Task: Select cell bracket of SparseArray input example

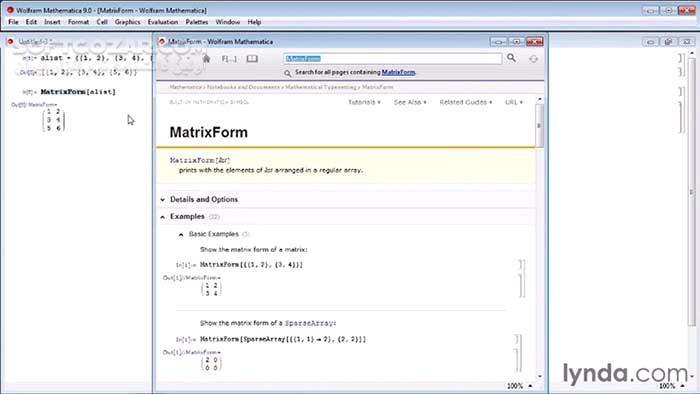Action: point(517,339)
